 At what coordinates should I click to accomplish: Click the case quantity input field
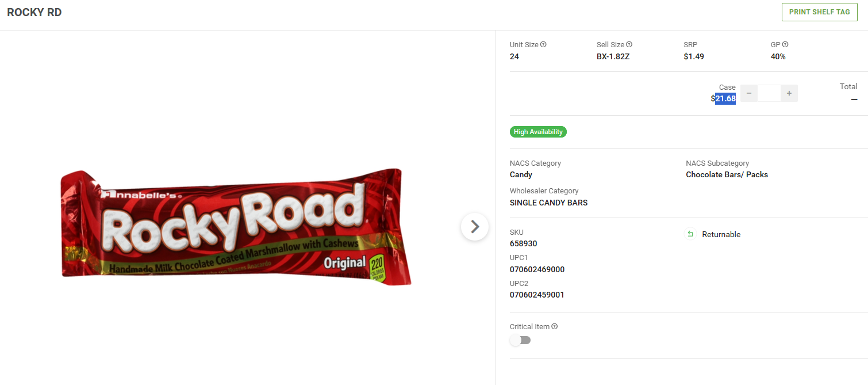click(x=769, y=93)
